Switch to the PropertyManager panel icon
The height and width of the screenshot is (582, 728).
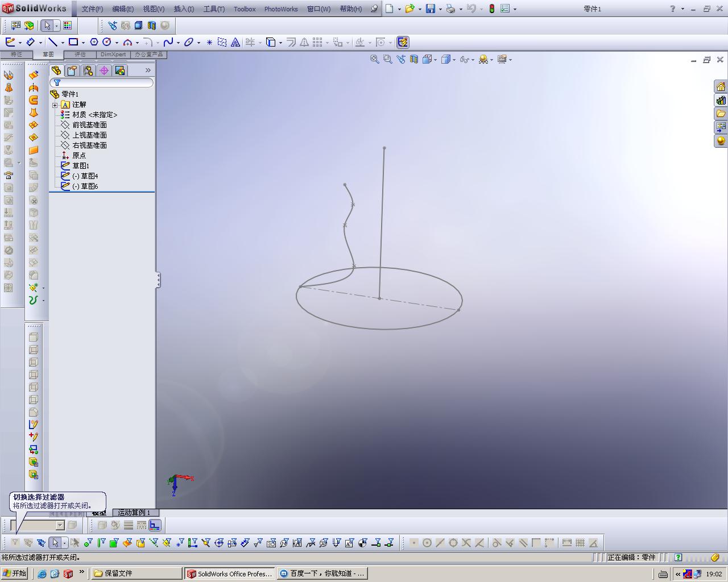[x=72, y=70]
